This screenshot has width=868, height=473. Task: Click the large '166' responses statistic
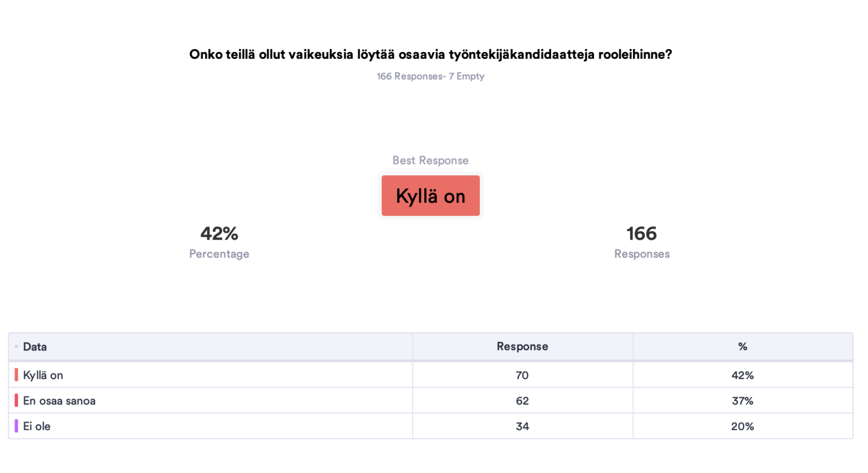(641, 233)
